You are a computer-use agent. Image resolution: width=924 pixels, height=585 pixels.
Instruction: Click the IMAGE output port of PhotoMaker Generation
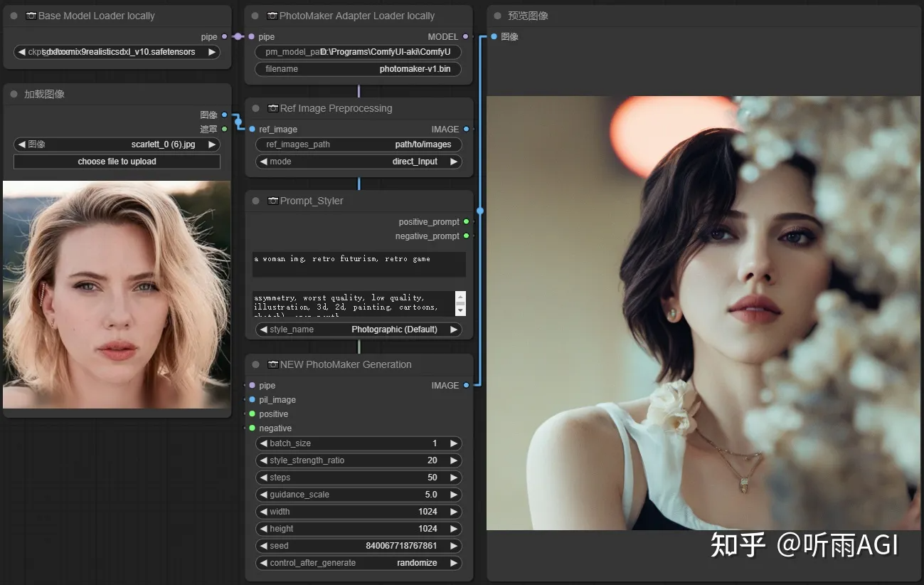point(466,385)
